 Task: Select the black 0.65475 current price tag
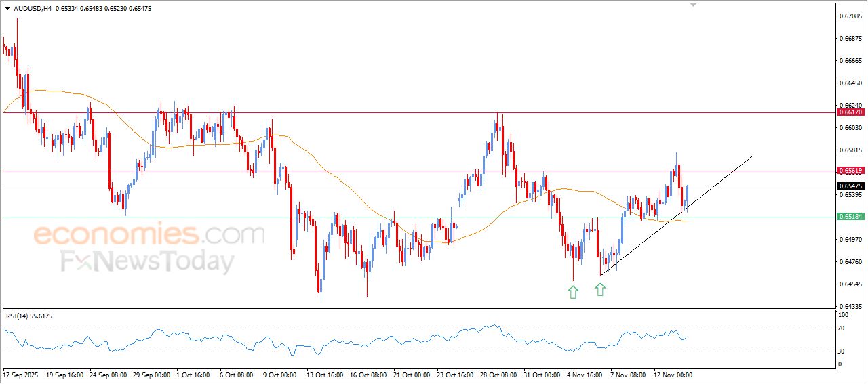point(850,186)
